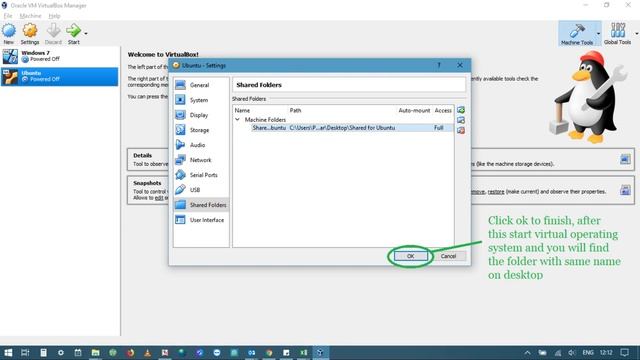Close the Ubuntu Settings dialog
This screenshot has width=640, height=360.
[x=460, y=65]
